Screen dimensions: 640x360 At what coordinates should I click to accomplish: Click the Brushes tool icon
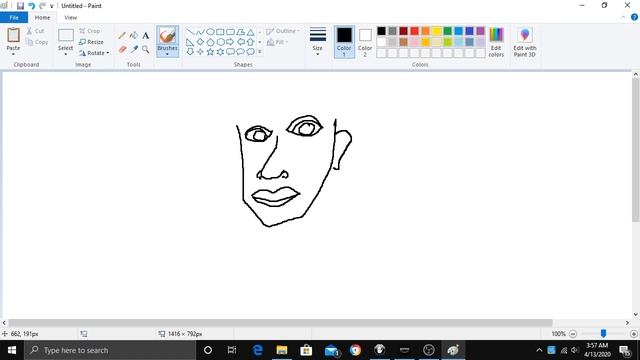[x=167, y=36]
